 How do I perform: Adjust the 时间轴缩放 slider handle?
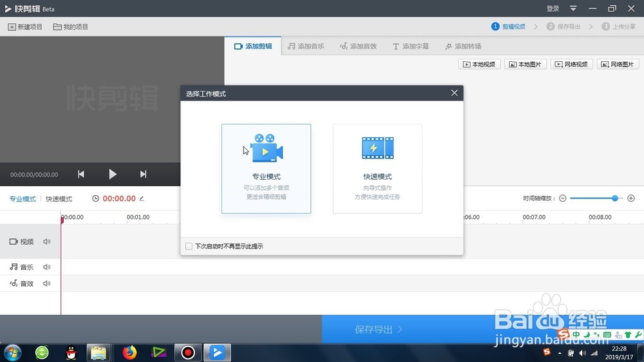click(615, 198)
